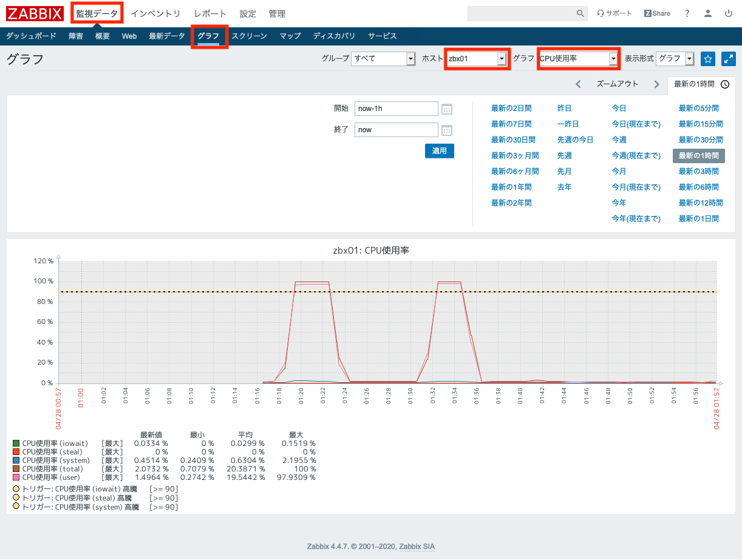The width and height of the screenshot is (742, 560).
Task: Open the calendar picker next to 開始
Action: (447, 109)
